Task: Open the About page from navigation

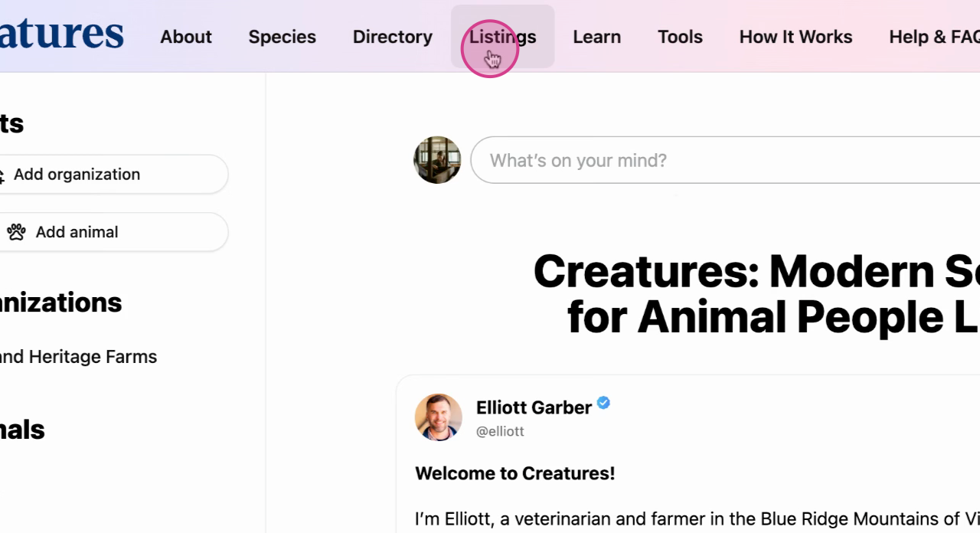Action: (186, 37)
